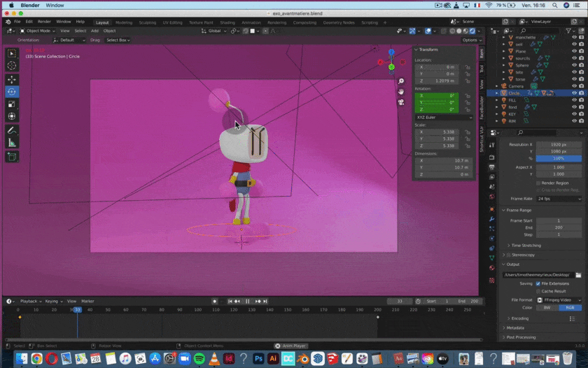This screenshot has width=588, height=368.
Task: Open the Global transform orientation dropdown
Action: point(214,31)
